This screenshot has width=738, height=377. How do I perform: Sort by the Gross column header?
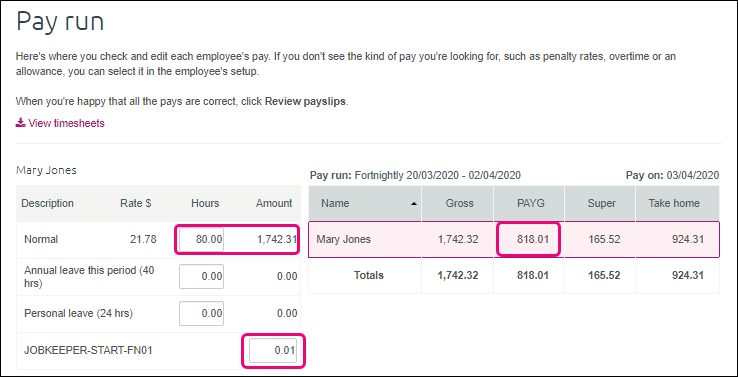coord(457,203)
